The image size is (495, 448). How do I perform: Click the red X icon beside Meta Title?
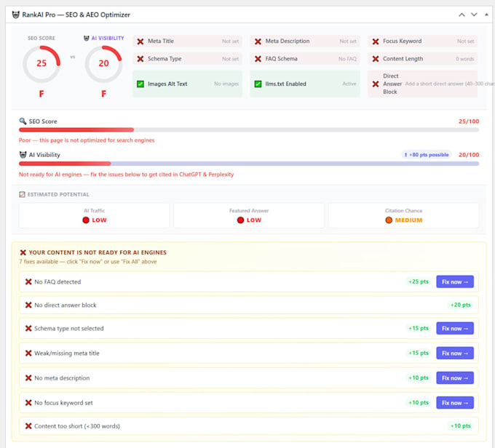click(140, 41)
